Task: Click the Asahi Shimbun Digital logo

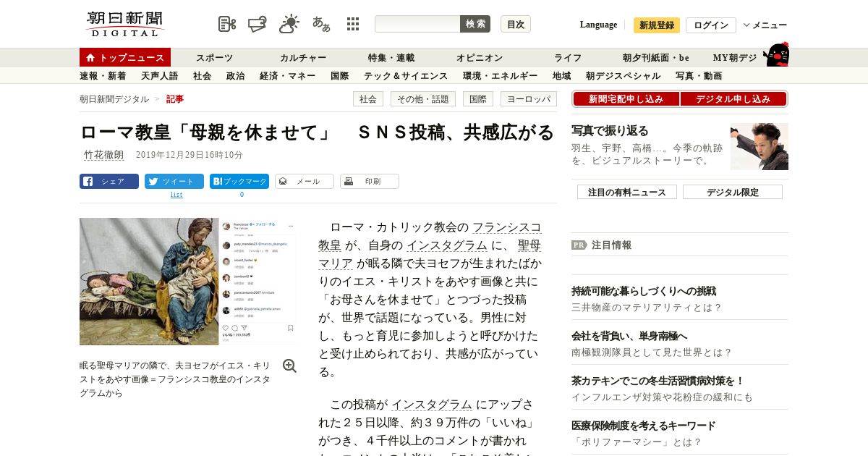Action: pos(126,24)
